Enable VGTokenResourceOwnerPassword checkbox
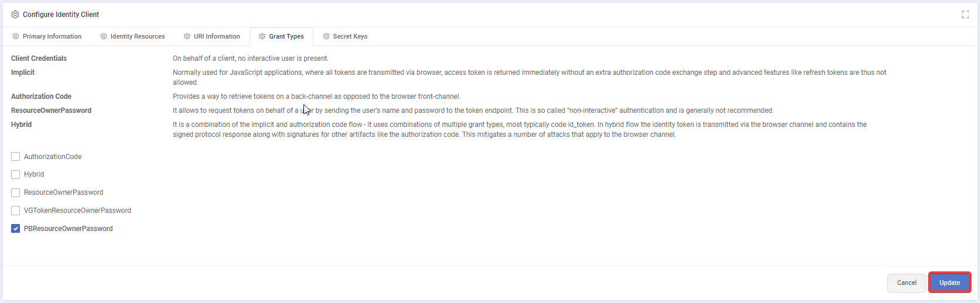Screen dimensions: 980x303 16,211
